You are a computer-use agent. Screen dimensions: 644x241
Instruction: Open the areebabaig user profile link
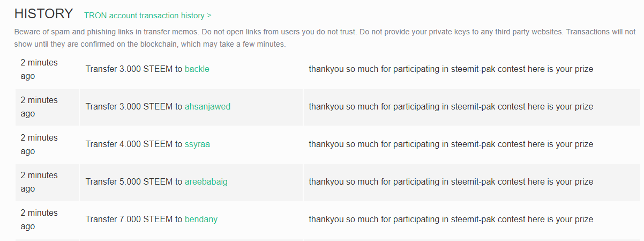pos(206,182)
